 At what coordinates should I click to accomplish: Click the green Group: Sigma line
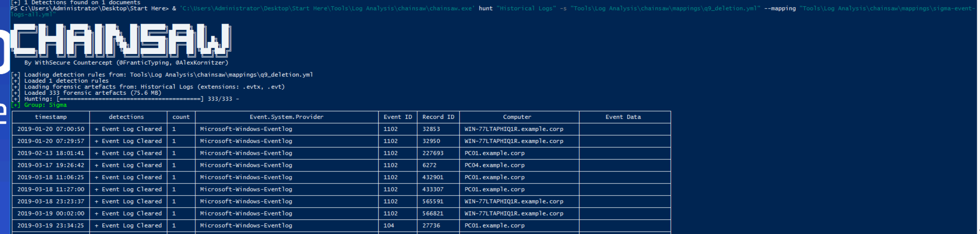[x=45, y=105]
